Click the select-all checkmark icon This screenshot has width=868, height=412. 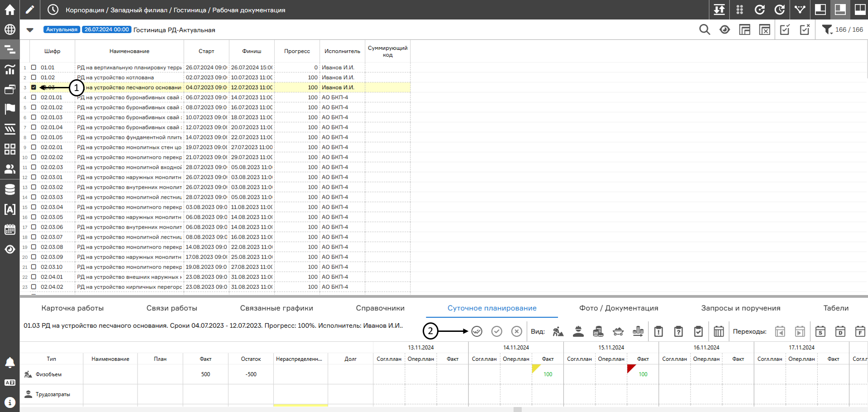pos(785,30)
